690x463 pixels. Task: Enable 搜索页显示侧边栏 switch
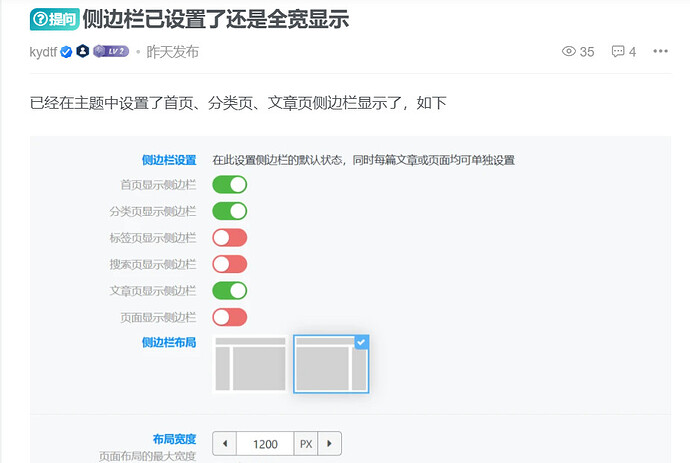[229, 264]
